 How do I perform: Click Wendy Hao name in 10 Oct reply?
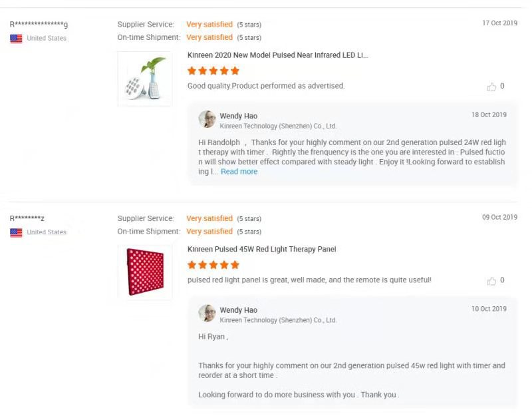pyautogui.click(x=238, y=310)
